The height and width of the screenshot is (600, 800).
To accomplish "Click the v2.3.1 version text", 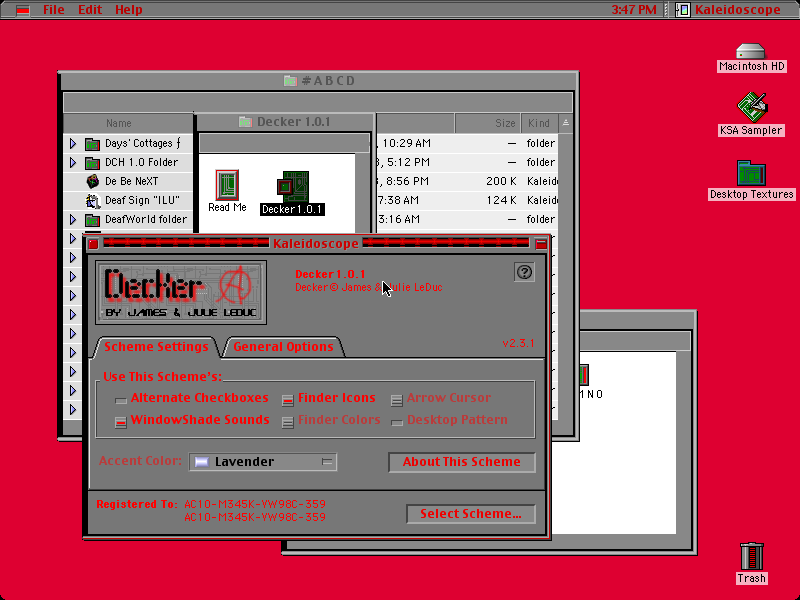I will pos(518,343).
